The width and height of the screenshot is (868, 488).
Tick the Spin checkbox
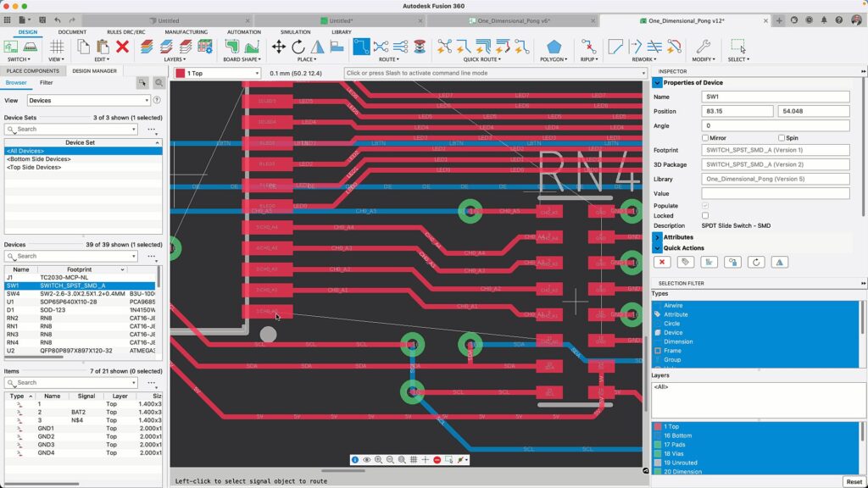[782, 138]
